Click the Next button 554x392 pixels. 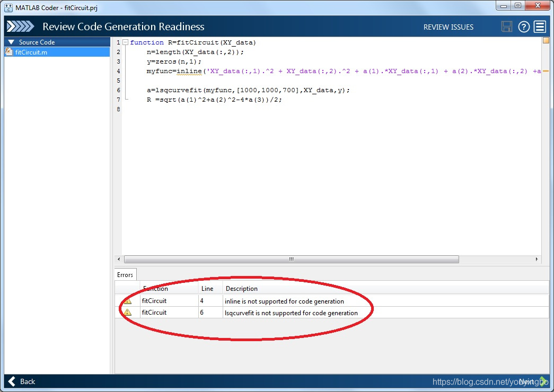(533, 381)
